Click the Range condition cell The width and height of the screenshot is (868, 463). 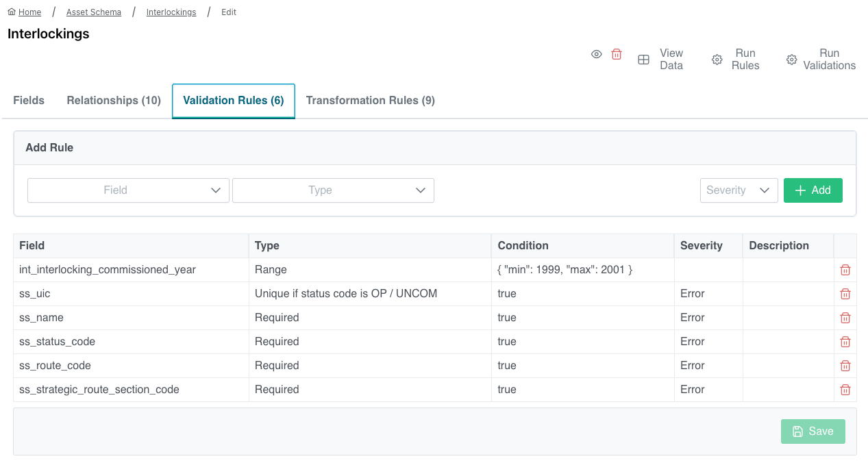tap(565, 270)
